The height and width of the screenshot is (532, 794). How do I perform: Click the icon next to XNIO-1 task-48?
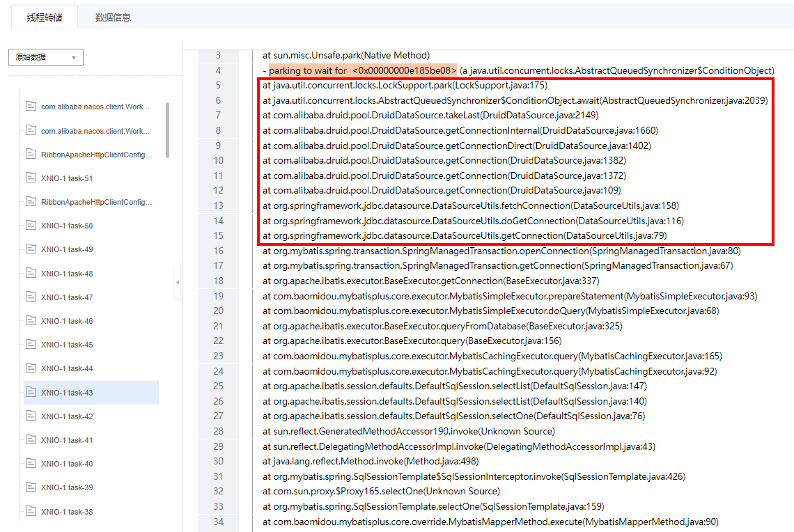(31, 273)
